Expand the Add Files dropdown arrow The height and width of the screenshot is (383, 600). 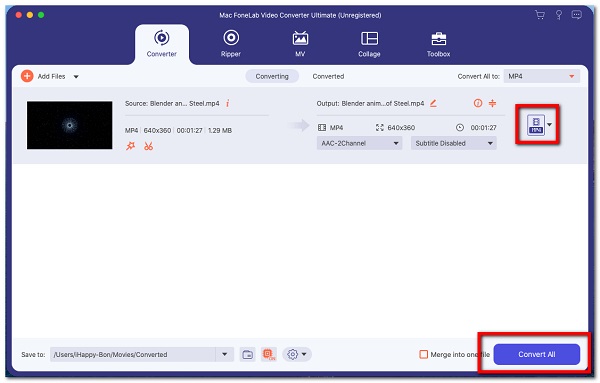(x=76, y=77)
